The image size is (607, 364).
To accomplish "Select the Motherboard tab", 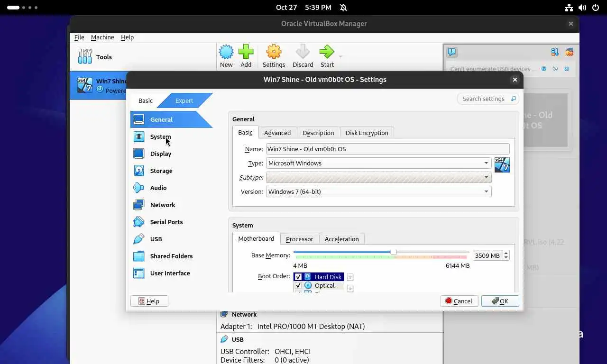I will click(x=256, y=238).
